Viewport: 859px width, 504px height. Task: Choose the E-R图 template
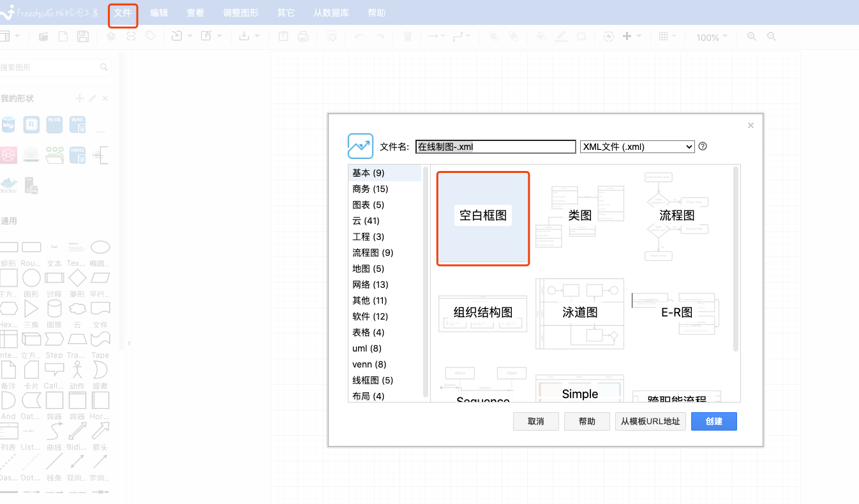point(676,312)
